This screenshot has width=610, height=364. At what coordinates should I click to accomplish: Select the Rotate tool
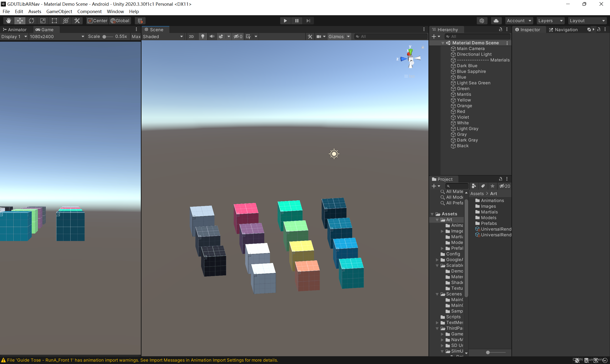tap(31, 20)
